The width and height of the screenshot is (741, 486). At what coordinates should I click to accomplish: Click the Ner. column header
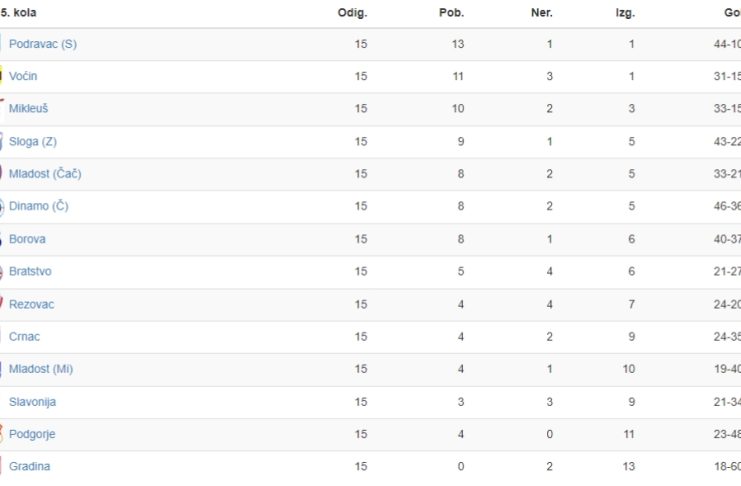542,13
